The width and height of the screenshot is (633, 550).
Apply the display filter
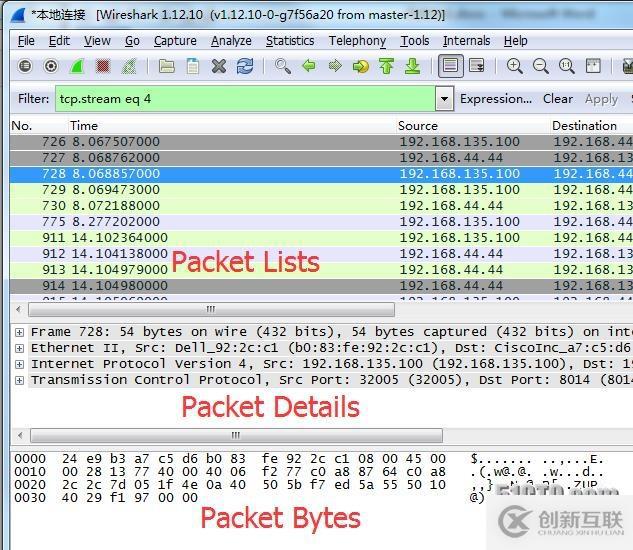601,99
